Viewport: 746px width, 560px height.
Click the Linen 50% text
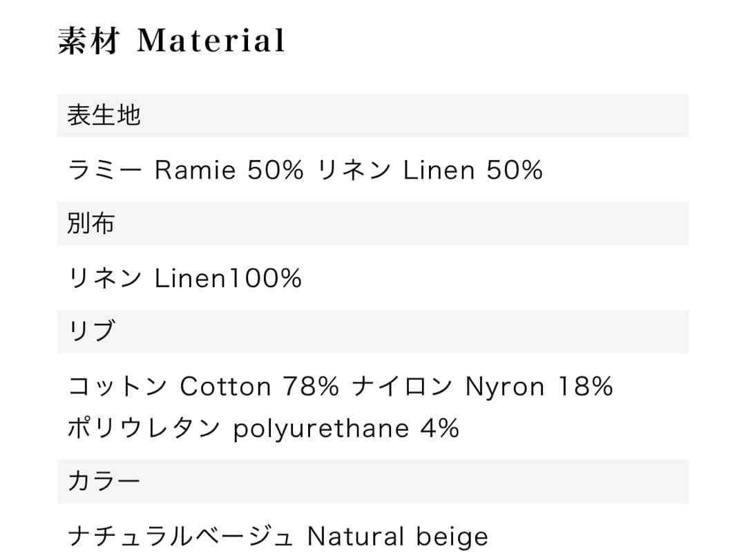pyautogui.click(x=472, y=170)
